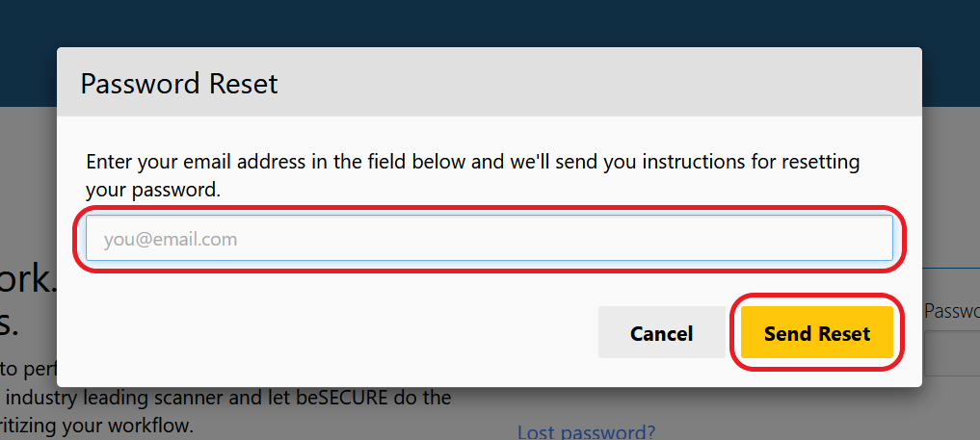Click the Cancel button in the dialog
This screenshot has width=980, height=440.
click(x=661, y=332)
